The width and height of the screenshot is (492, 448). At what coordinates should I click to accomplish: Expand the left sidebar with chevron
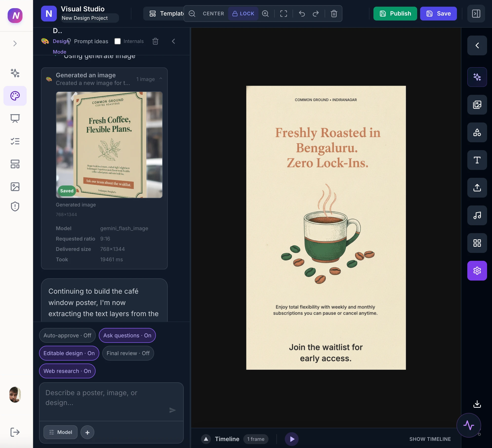click(x=15, y=43)
